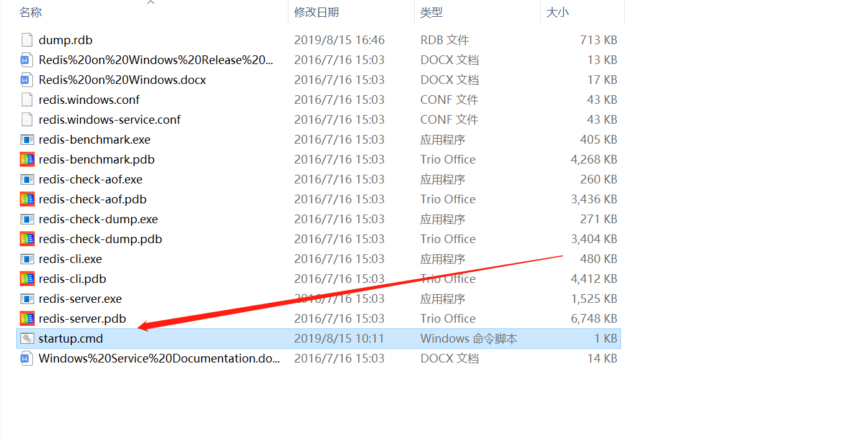Click the RDB 文件 type cell

click(x=445, y=40)
